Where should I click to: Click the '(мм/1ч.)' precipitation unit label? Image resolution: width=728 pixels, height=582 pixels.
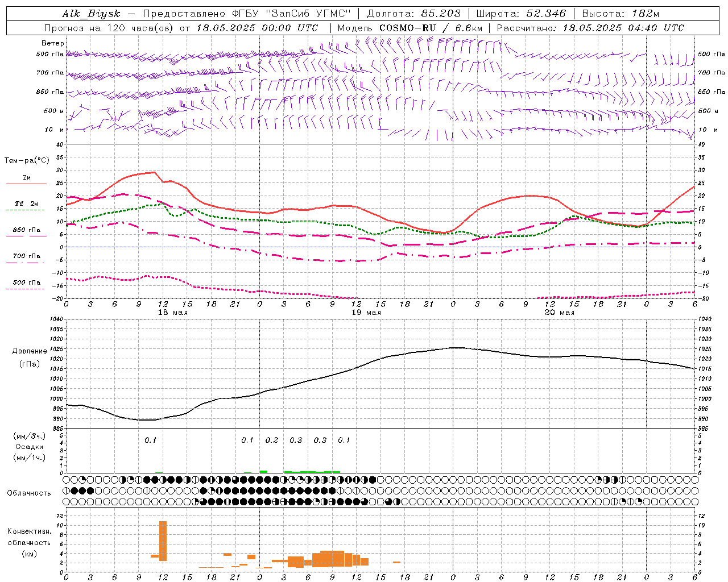pos(30,458)
